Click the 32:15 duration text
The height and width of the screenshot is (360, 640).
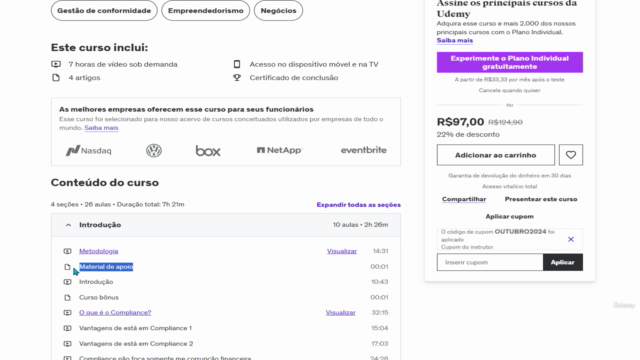coord(380,312)
